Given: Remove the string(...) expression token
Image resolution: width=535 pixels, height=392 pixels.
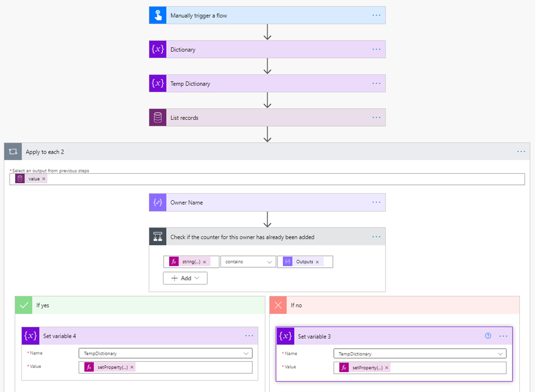Looking at the screenshot, I should (x=204, y=262).
